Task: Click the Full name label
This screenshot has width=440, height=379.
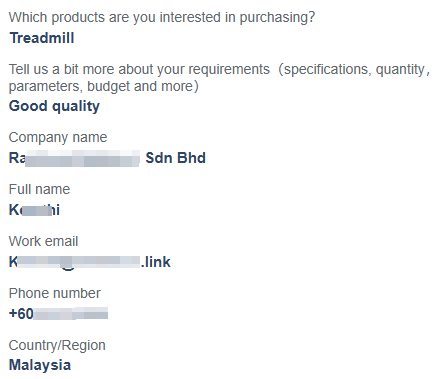Action: 39,189
